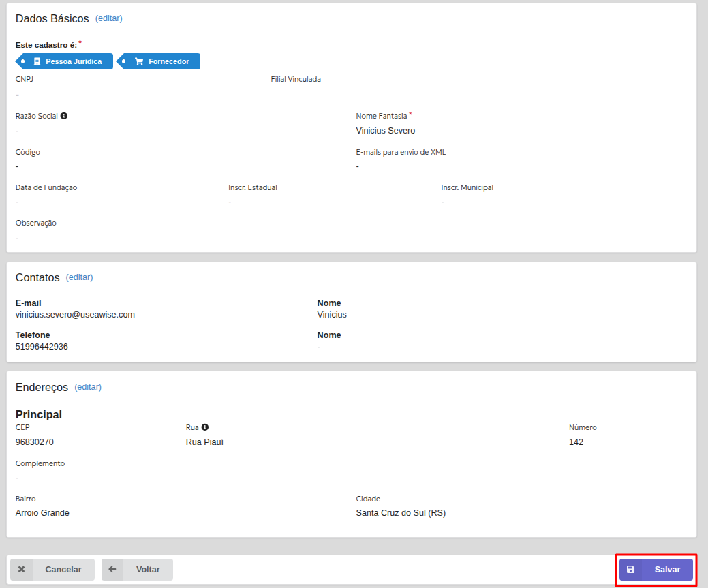Hit the floppy disk icon on Salvar
This screenshot has width=708, height=588.
[630, 570]
